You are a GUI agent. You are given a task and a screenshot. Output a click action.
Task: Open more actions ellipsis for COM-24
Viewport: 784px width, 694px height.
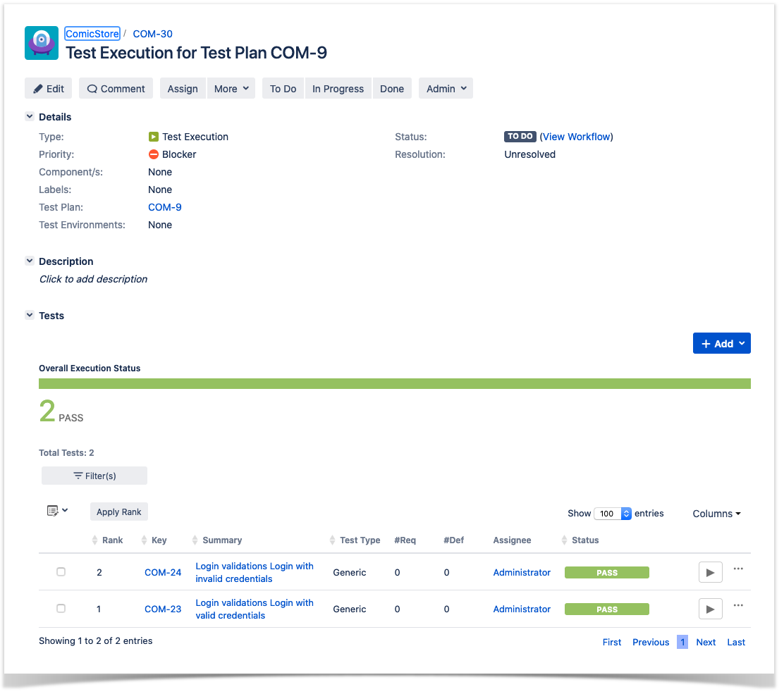(x=738, y=569)
